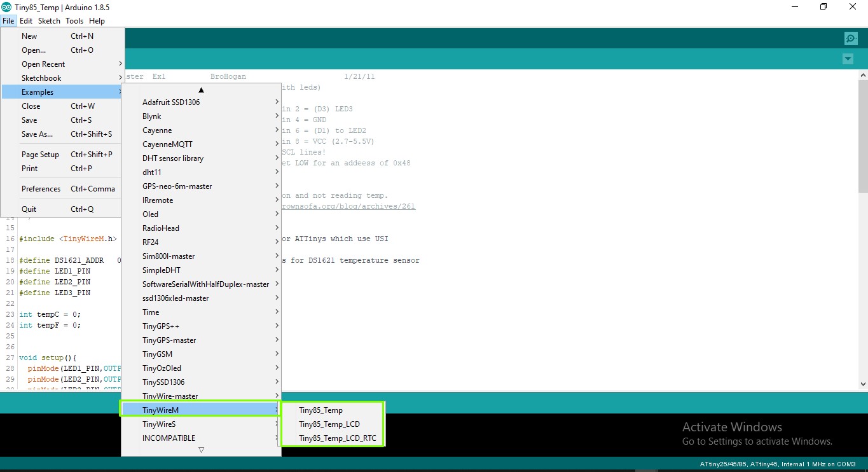The width and height of the screenshot is (868, 472).
Task: Expand the dht11 examples submenu
Action: click(x=201, y=172)
